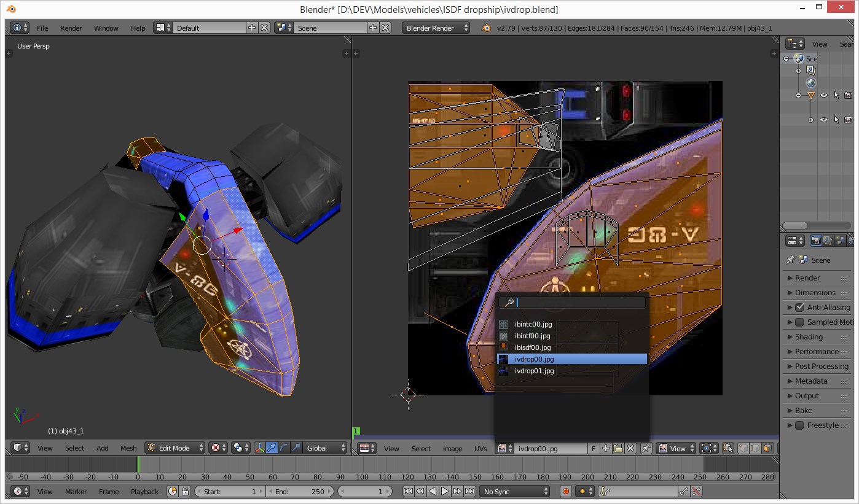Toggle the Anti-Aliasing checkbox
This screenshot has height=504, width=859.
point(799,307)
